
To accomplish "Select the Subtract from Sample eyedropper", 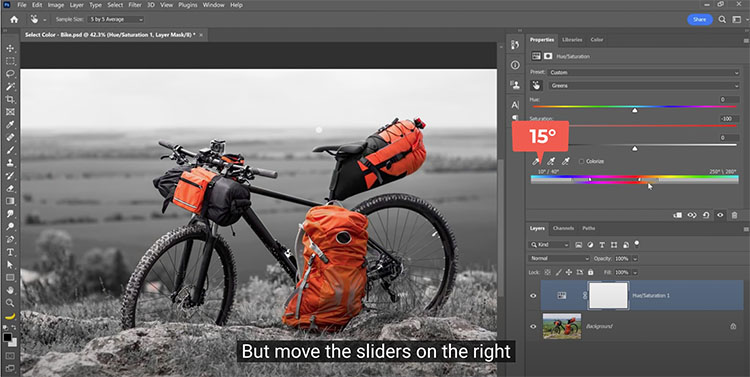I will [565, 161].
